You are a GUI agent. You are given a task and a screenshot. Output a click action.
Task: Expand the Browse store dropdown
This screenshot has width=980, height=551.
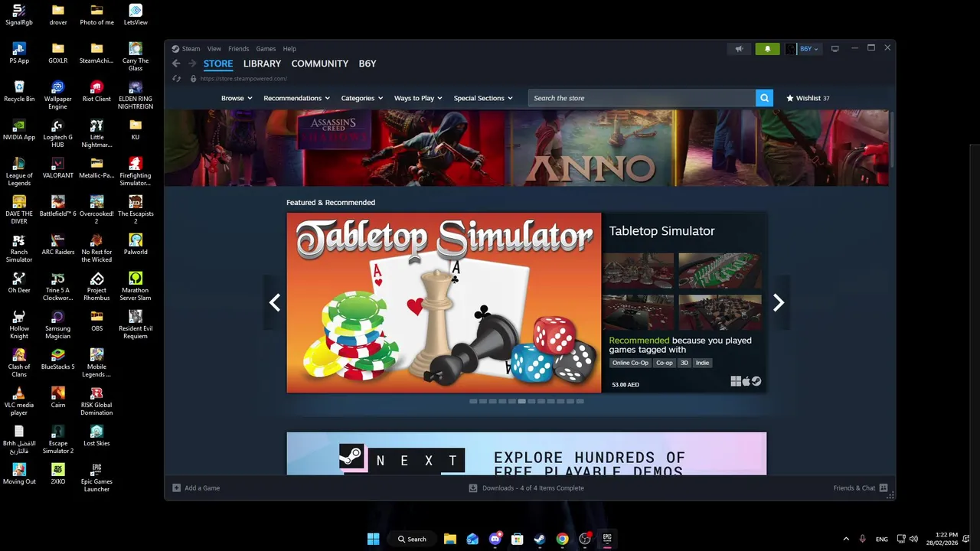(237, 98)
